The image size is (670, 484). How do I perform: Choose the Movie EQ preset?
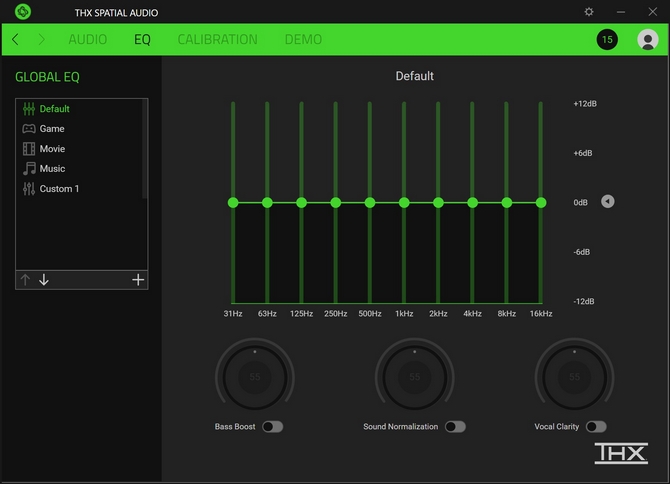click(x=81, y=149)
